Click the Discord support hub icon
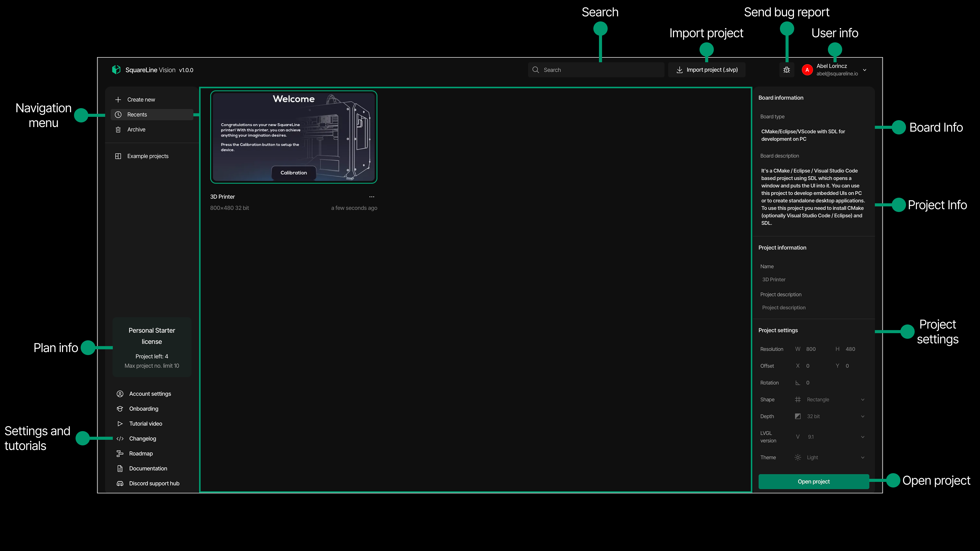The width and height of the screenshot is (980, 551). [120, 483]
